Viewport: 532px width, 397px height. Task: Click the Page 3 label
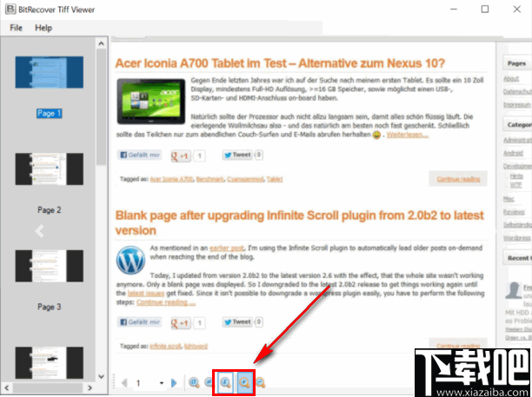click(50, 307)
